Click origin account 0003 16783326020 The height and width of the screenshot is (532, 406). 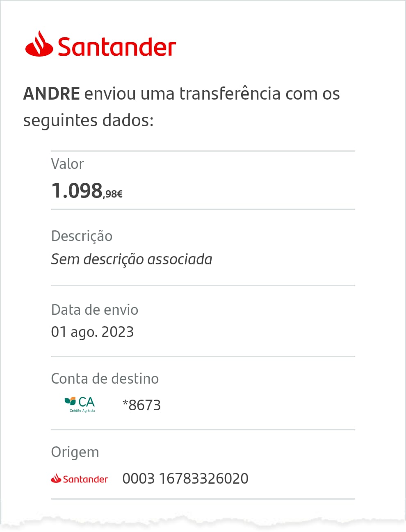[x=185, y=479]
